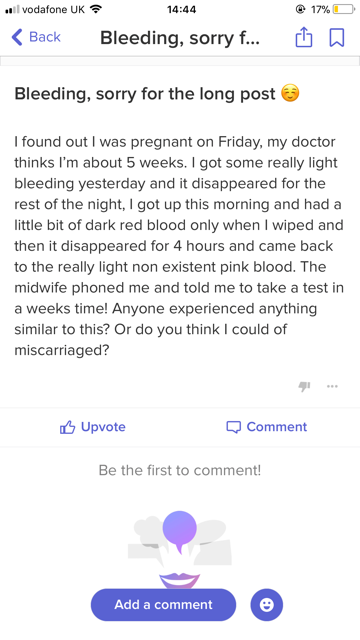Open the emoji smiley button
Viewport: 360px width, 640px height.
pyautogui.click(x=267, y=604)
